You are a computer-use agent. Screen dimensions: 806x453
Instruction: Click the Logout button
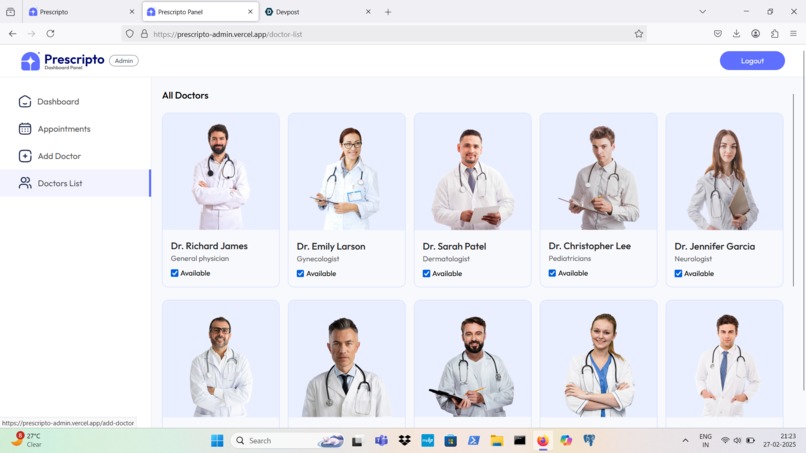752,61
